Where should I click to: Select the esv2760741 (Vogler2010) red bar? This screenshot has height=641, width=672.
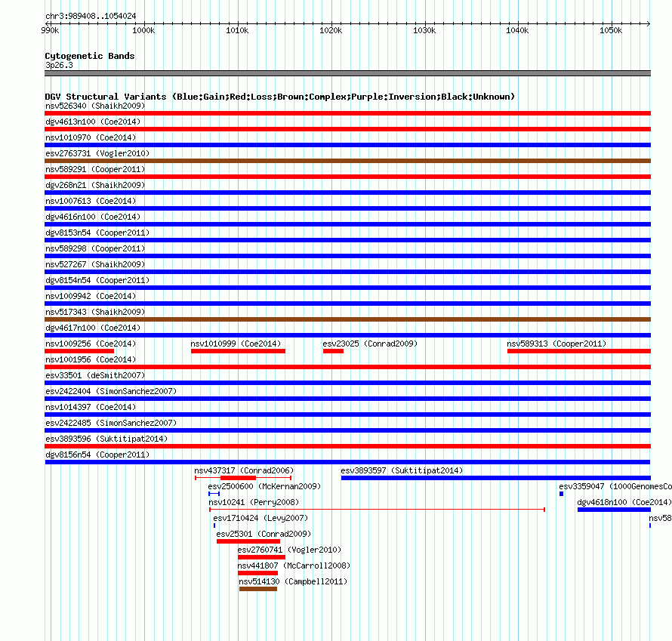point(261,557)
